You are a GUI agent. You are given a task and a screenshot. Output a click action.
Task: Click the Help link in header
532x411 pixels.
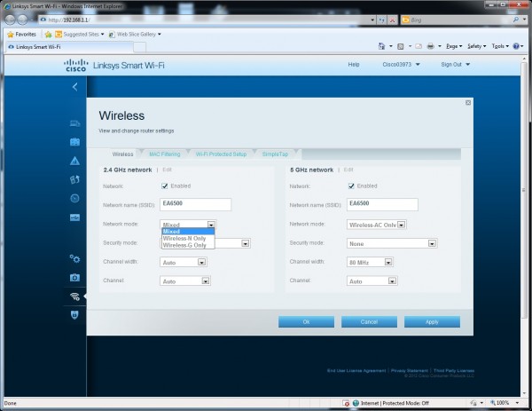point(353,65)
